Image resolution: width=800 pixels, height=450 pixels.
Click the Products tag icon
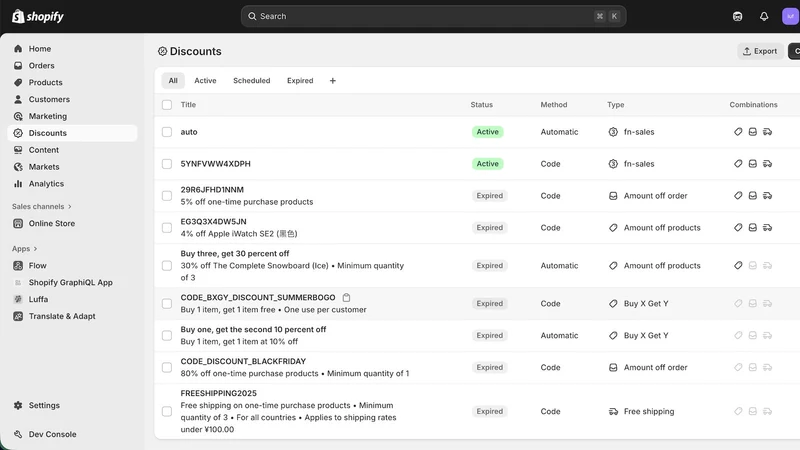pos(18,82)
